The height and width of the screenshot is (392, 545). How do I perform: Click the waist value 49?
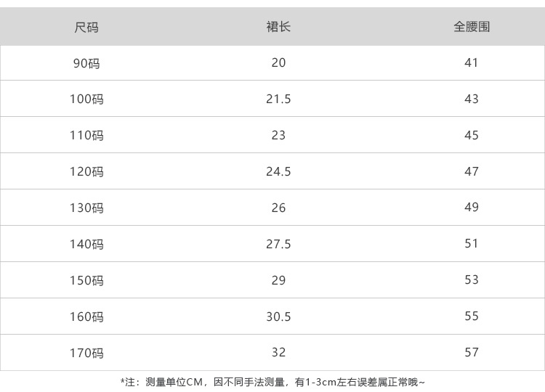pyautogui.click(x=472, y=208)
